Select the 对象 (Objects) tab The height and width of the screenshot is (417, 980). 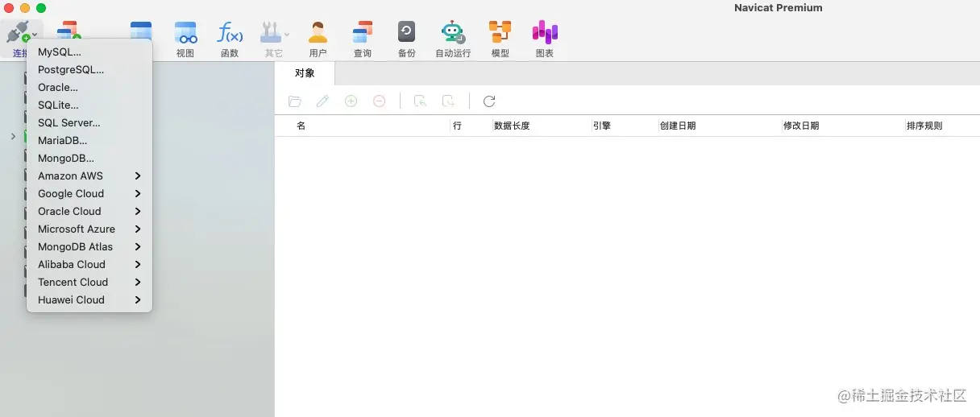305,73
